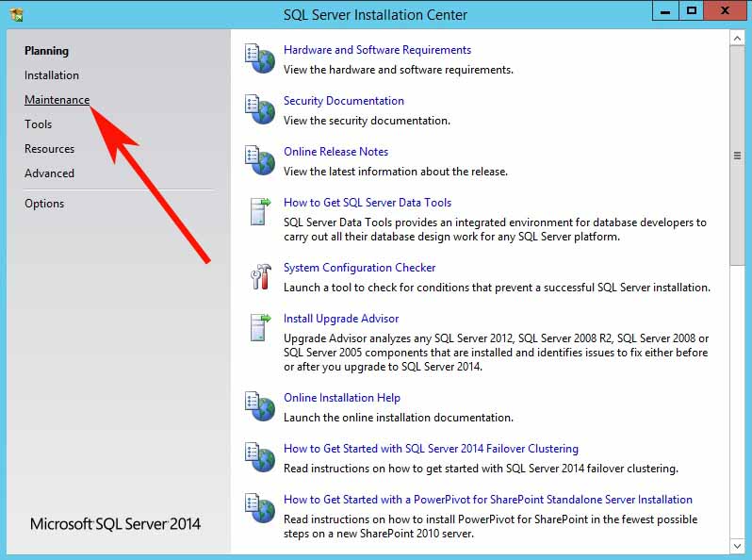The height and width of the screenshot is (560, 752).
Task: Open the Security Documentation link
Action: [x=344, y=101]
